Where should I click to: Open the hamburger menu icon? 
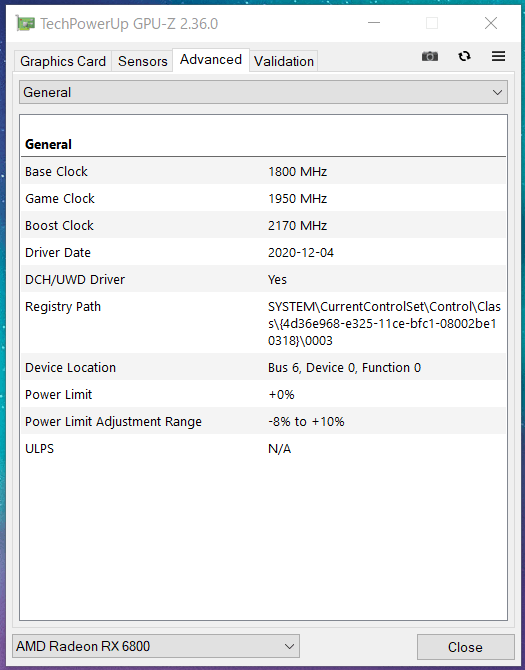point(498,56)
